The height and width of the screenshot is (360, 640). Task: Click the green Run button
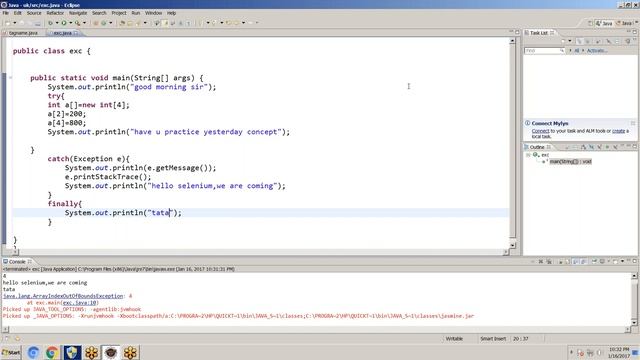point(64,23)
